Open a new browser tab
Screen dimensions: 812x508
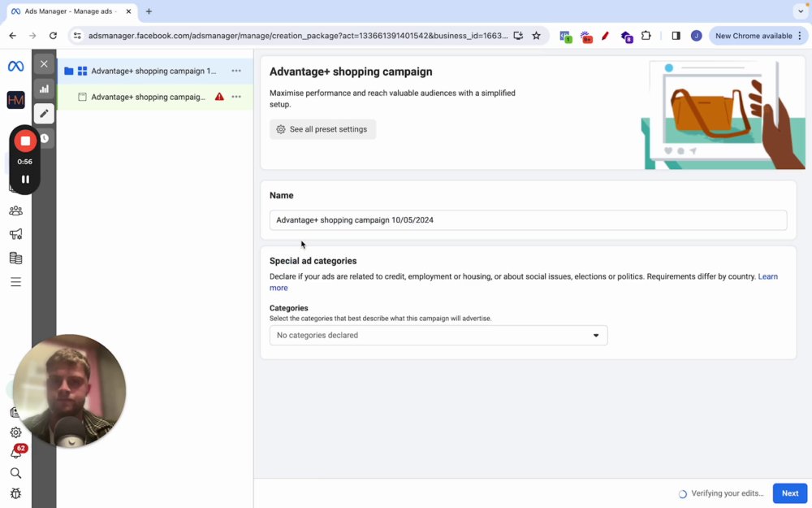click(149, 11)
